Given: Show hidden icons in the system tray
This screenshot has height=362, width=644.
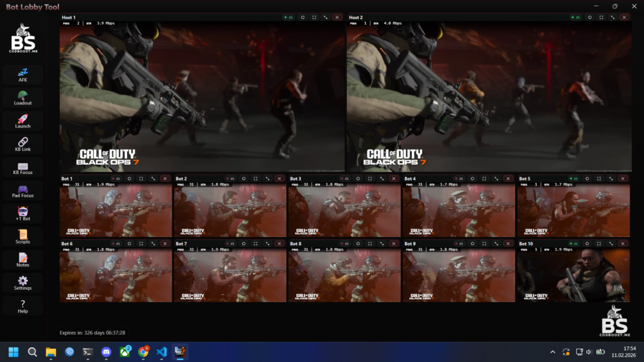Looking at the screenshot, I should point(553,352).
